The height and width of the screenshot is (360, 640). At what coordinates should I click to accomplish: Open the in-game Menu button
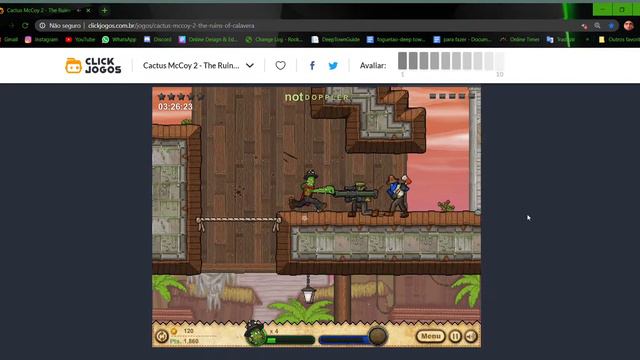tap(431, 336)
